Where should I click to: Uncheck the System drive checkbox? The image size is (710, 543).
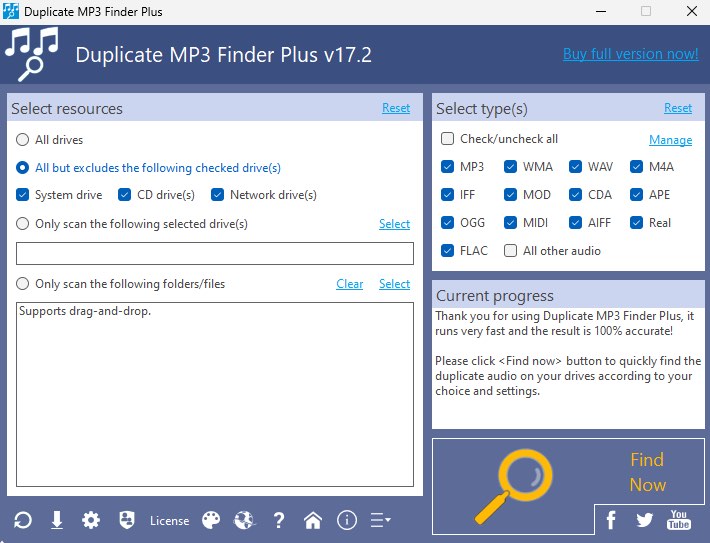[x=22, y=195]
